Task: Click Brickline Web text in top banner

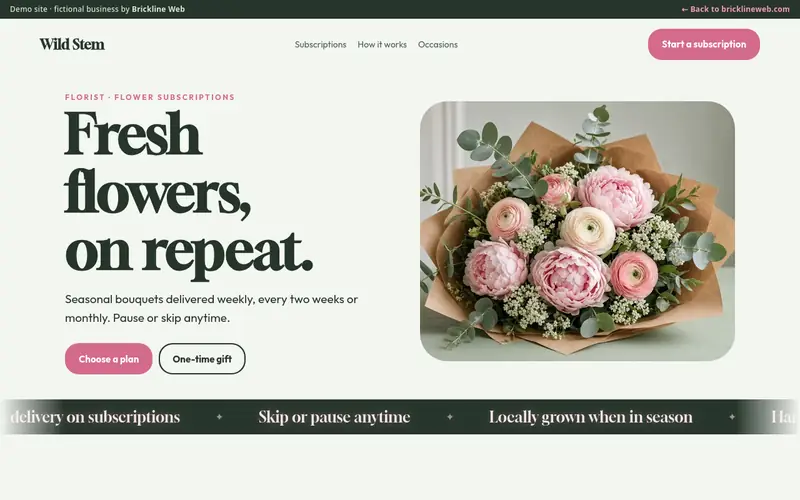Action: point(158,9)
